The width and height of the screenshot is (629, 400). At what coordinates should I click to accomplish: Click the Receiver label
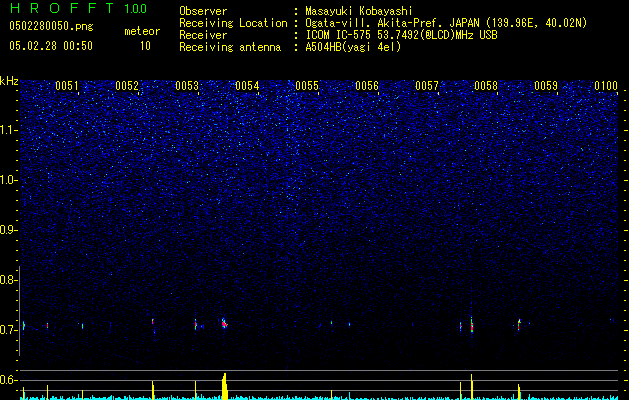tap(203, 35)
